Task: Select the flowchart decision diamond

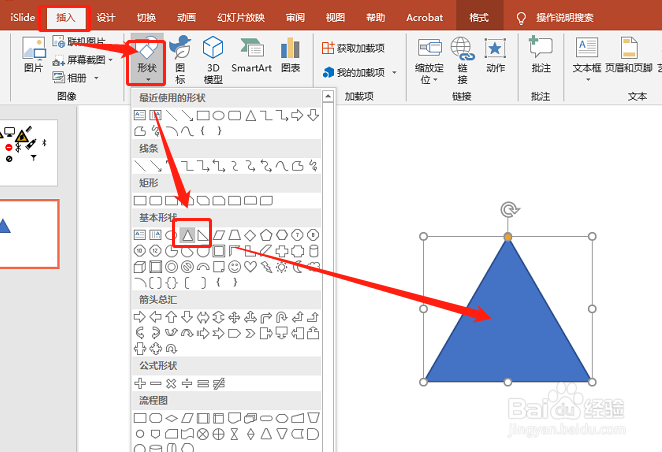Action: coord(171,418)
